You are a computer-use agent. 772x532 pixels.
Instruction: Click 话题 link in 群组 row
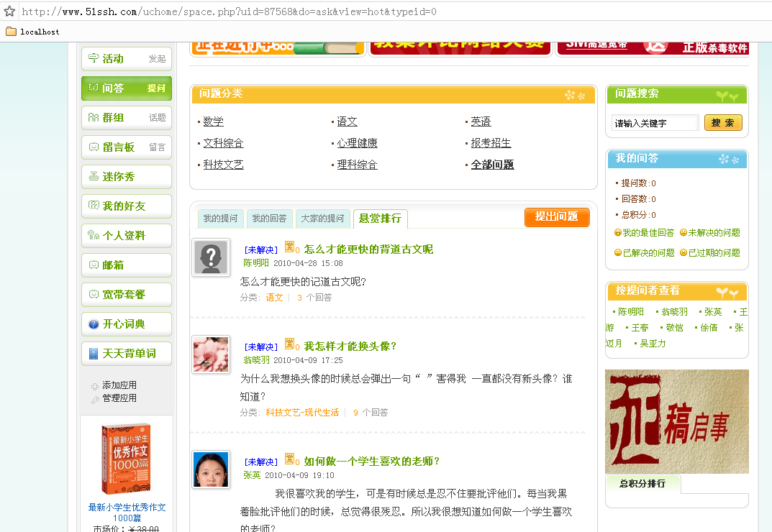pyautogui.click(x=157, y=118)
